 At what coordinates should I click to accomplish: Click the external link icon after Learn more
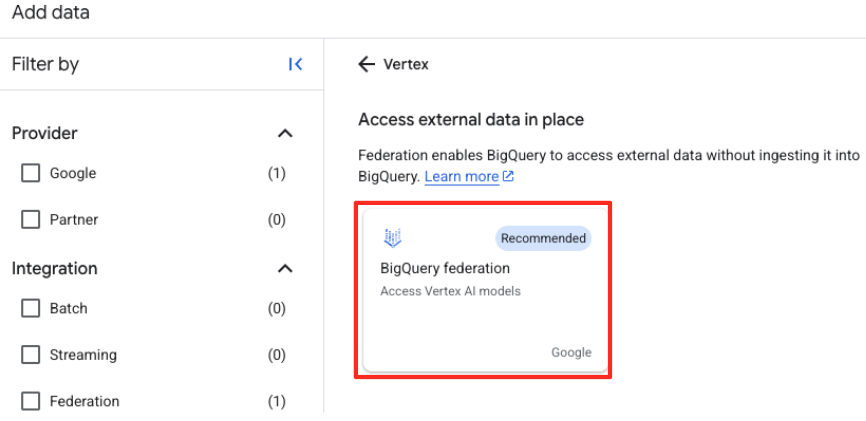click(x=508, y=177)
